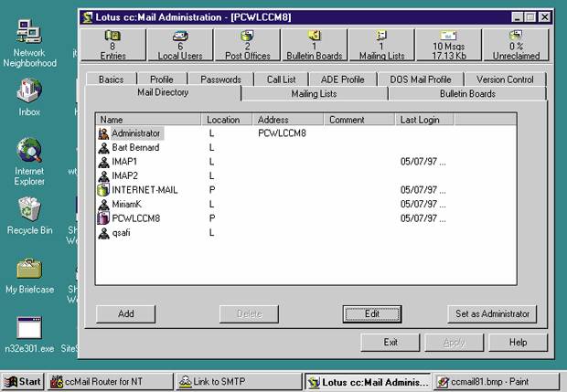Click the Exit button
Image resolution: width=567 pixels, height=392 pixels.
[x=390, y=342]
